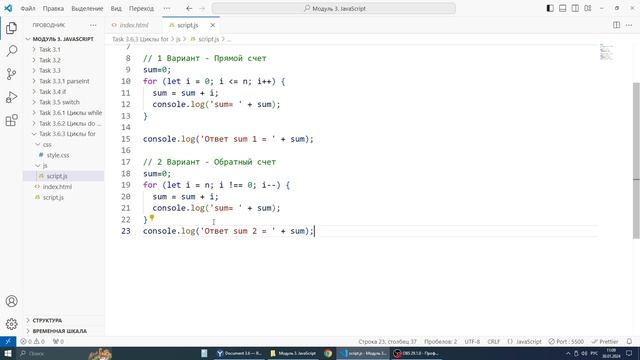Go forward with the navigation arrow
The height and width of the screenshot is (360, 640).
[202, 8]
